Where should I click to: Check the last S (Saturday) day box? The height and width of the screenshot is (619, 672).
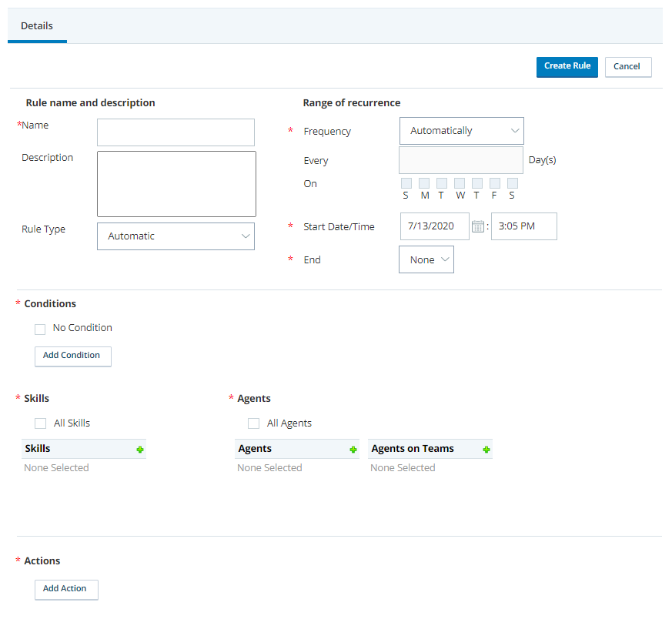click(x=512, y=183)
